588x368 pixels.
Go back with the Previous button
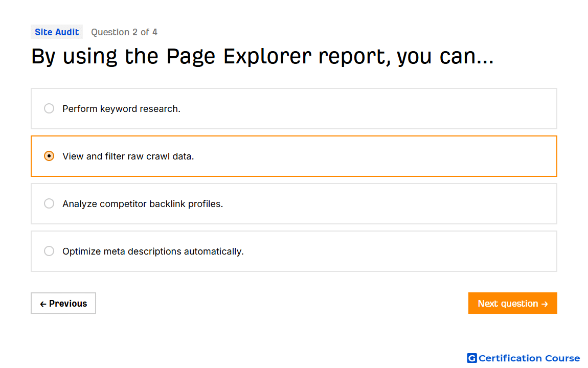tap(63, 303)
